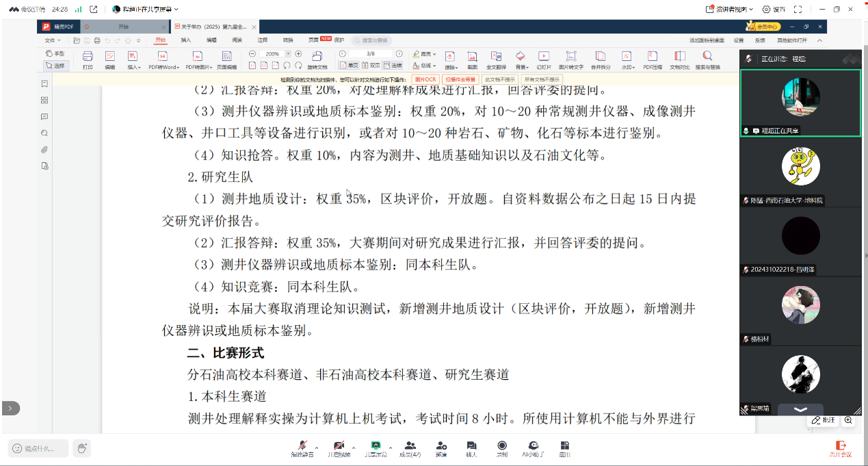This screenshot has width=868, height=466.
Task: Start recording with the 录制 icon
Action: 502,448
